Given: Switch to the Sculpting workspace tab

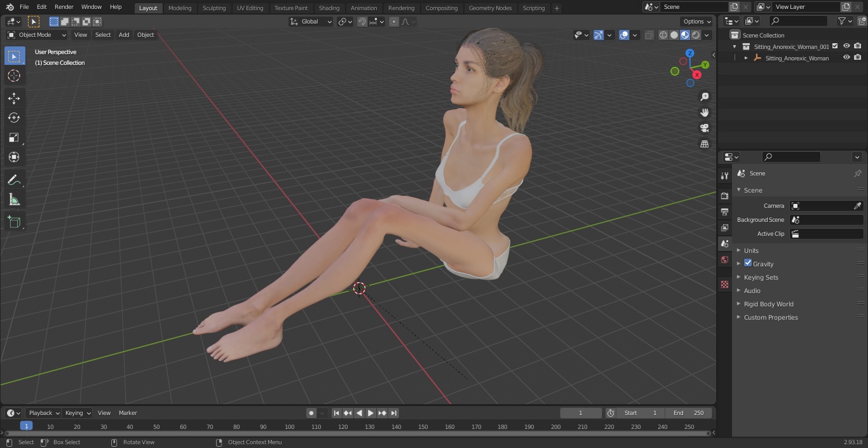Looking at the screenshot, I should coord(214,8).
